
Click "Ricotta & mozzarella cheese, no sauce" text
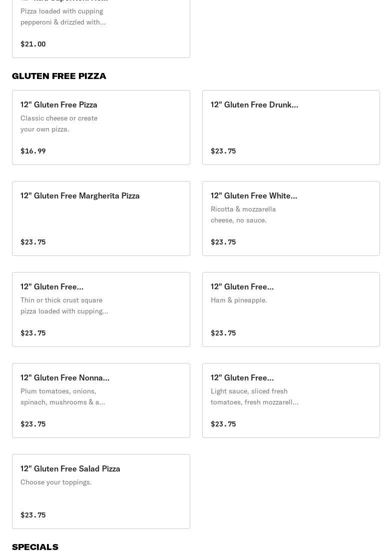[x=243, y=214]
